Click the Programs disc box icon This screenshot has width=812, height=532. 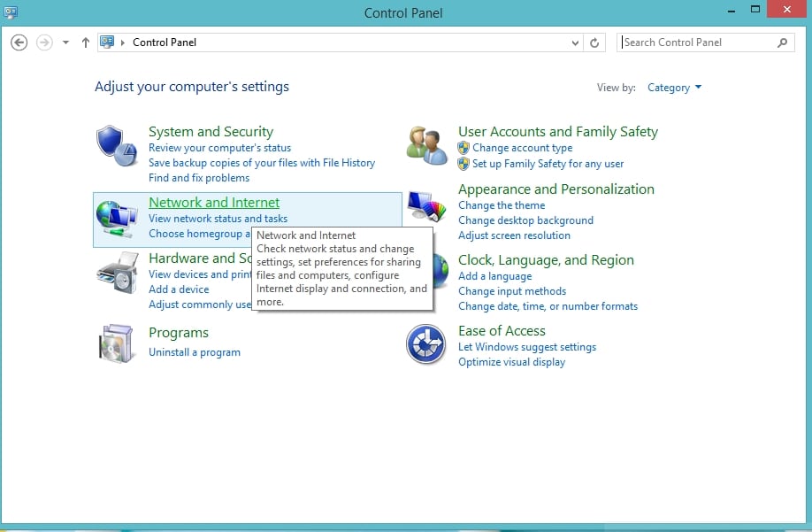[x=117, y=343]
